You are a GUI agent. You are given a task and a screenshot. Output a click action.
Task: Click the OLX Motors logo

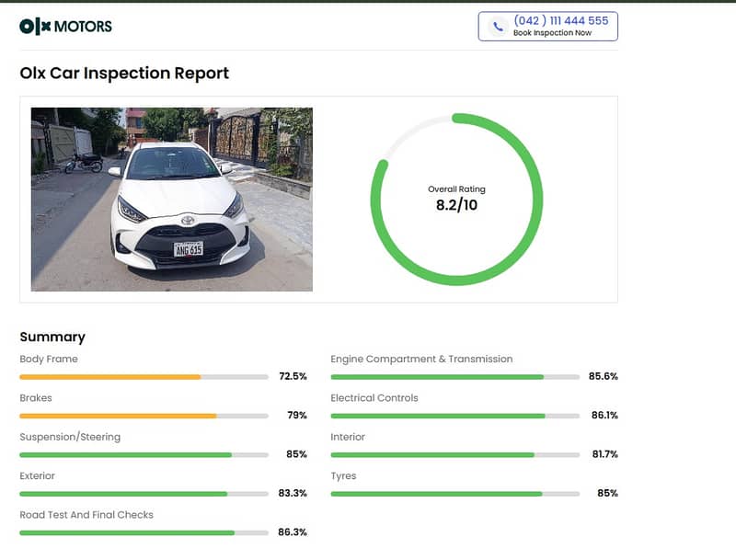point(65,27)
